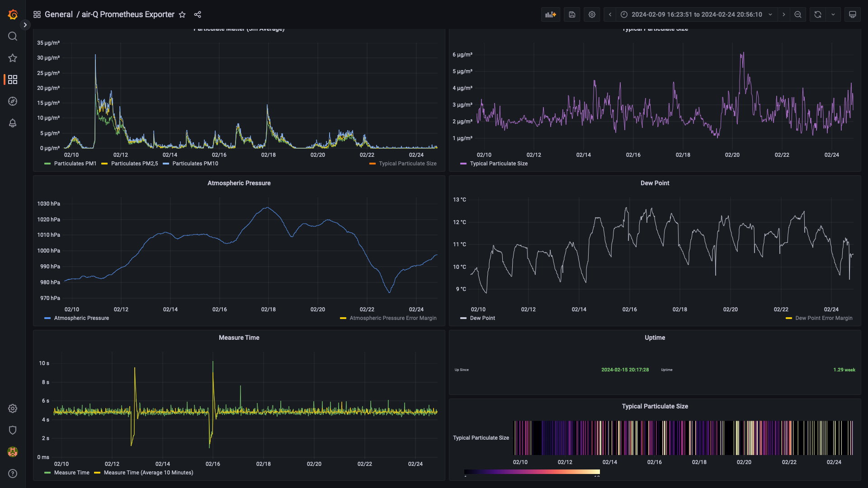
Task: Expand the collapsed sidebar menu chevron
Action: tap(25, 25)
